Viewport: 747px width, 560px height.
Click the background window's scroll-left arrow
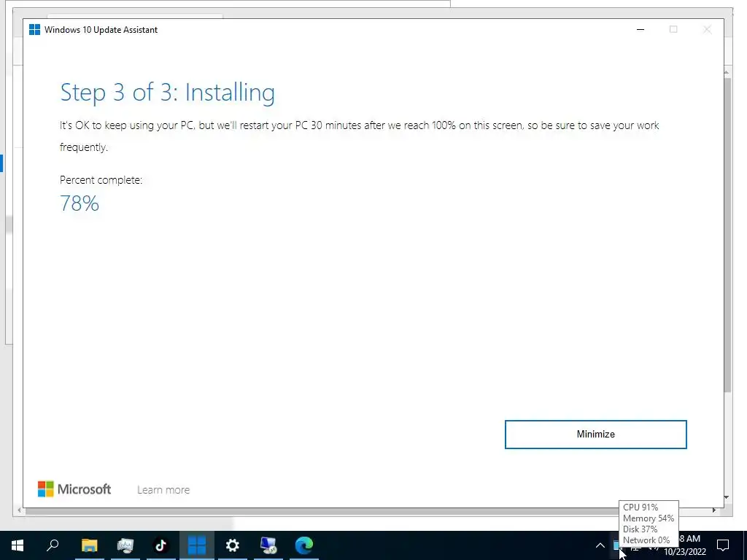[19, 510]
